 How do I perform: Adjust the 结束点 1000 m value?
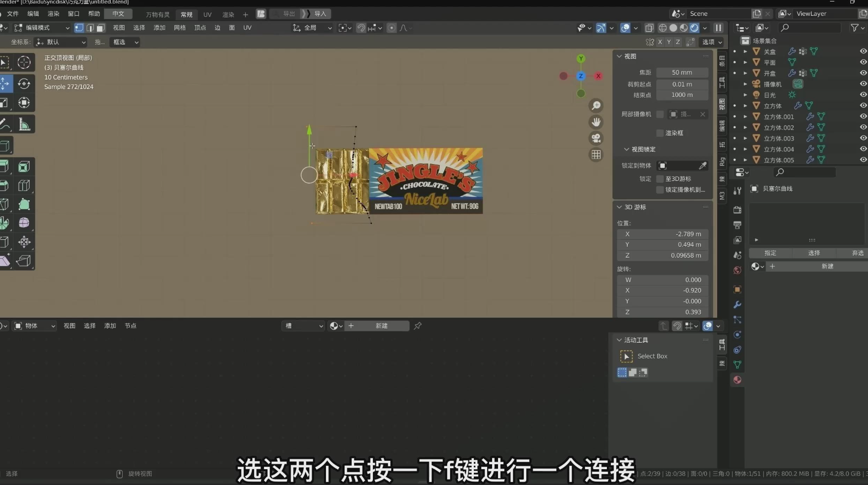[682, 95]
